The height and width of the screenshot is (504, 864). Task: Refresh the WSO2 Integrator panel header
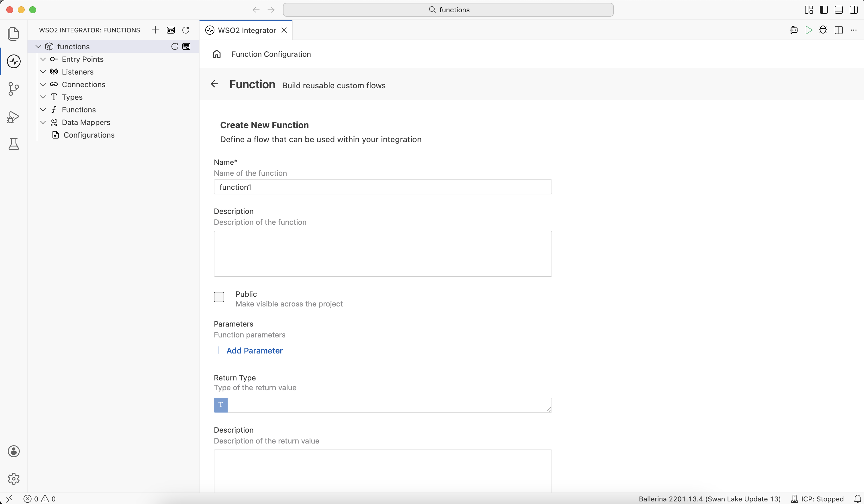pyautogui.click(x=186, y=30)
